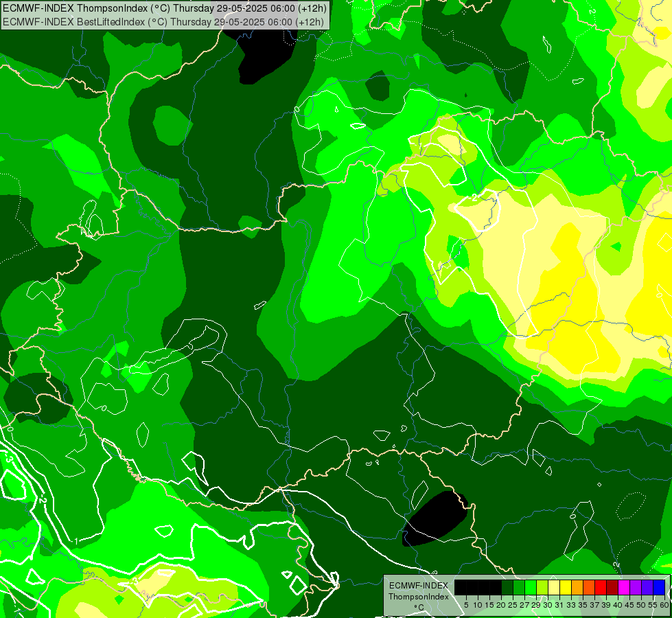Pick the orange-red 35–37 legend swatch
This screenshot has height=618, width=672.
589,587
